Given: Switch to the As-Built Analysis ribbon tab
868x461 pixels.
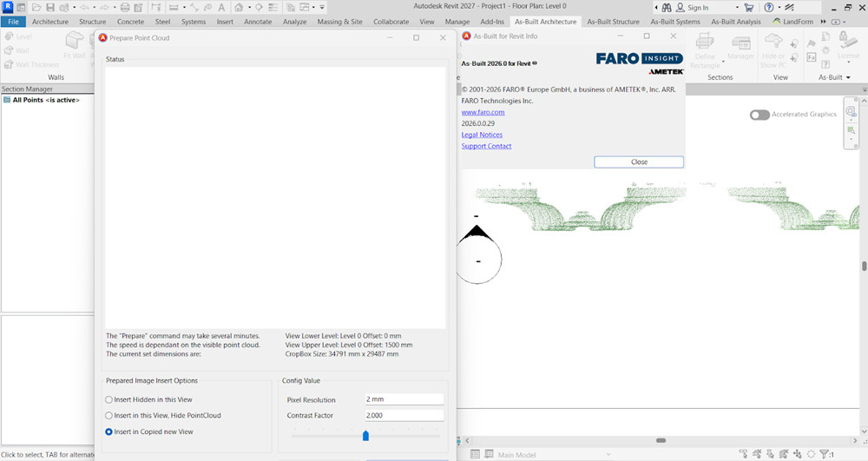Looking at the screenshot, I should (736, 22).
